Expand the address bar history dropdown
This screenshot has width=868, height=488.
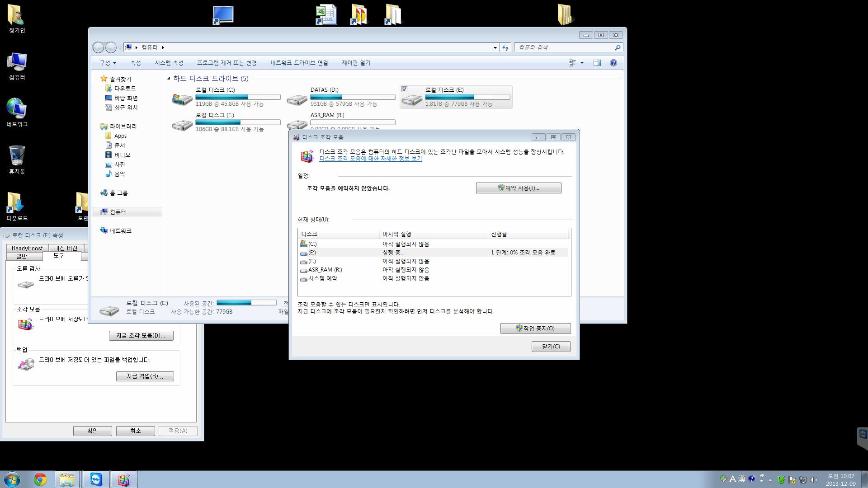pyautogui.click(x=495, y=47)
